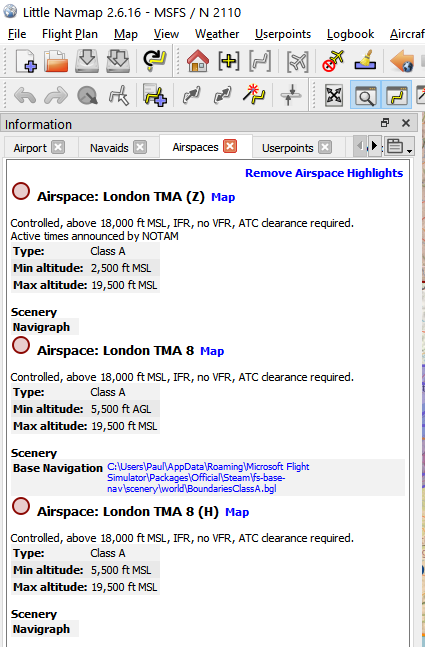Open the View menu

pyautogui.click(x=166, y=34)
